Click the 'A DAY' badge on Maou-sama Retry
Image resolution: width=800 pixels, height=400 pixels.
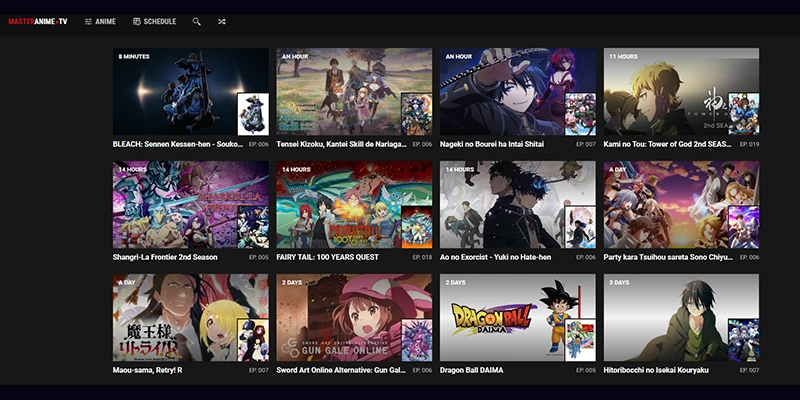(127, 282)
